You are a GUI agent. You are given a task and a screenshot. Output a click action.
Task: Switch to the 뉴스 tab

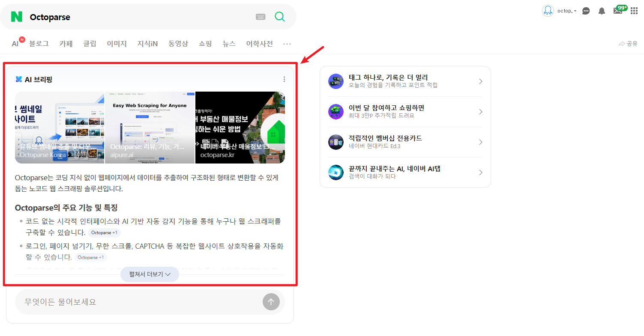229,44
